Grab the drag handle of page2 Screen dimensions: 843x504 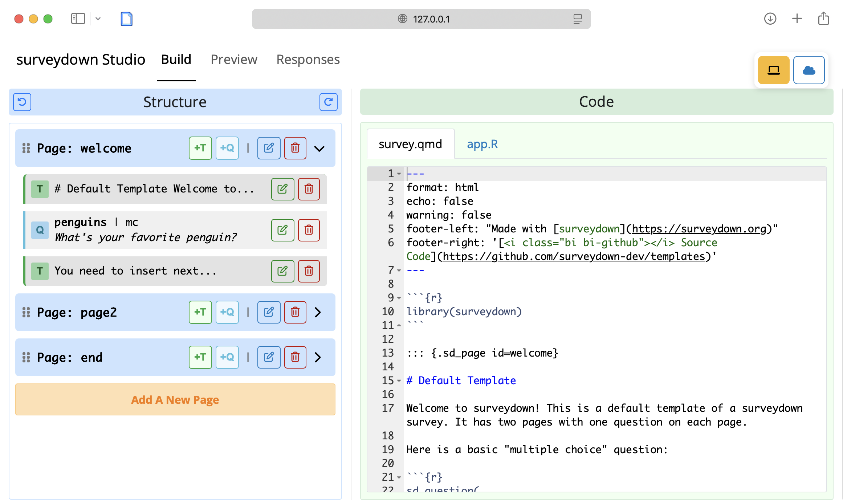pyautogui.click(x=26, y=312)
